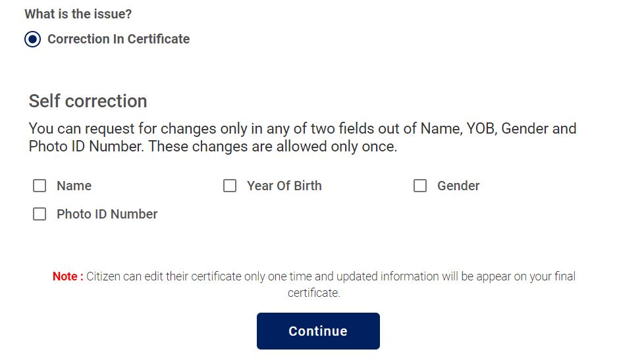Viewport: 617px width, 364px height.
Task: Click "YOB" in the description paragraph
Action: click(482, 128)
